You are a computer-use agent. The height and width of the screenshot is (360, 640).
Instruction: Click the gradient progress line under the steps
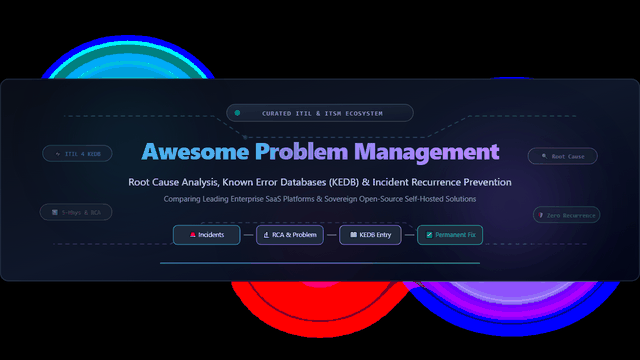[x=320, y=263]
